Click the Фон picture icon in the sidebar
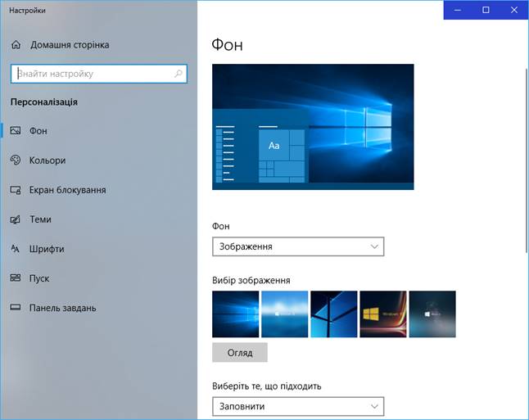The image size is (529, 420). [x=16, y=130]
